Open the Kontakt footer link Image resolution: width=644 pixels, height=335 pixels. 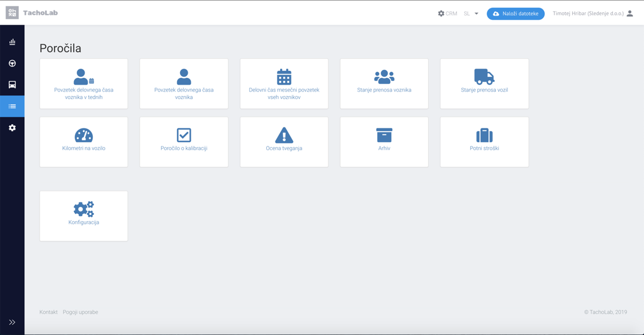(x=48, y=312)
